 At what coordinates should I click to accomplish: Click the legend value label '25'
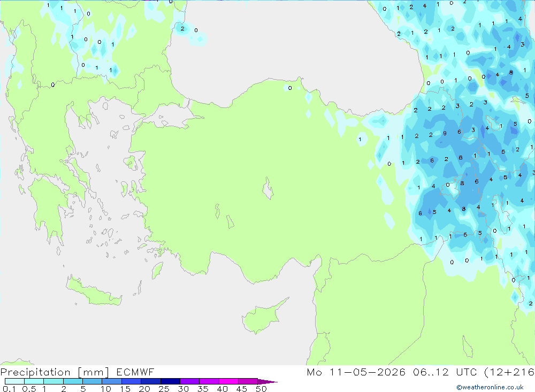164,389
